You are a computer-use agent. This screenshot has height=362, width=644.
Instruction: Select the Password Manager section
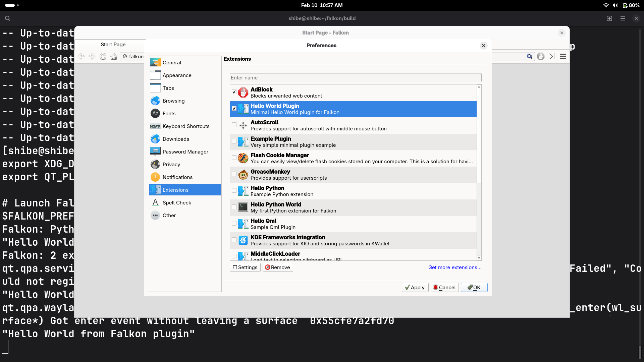point(185,152)
